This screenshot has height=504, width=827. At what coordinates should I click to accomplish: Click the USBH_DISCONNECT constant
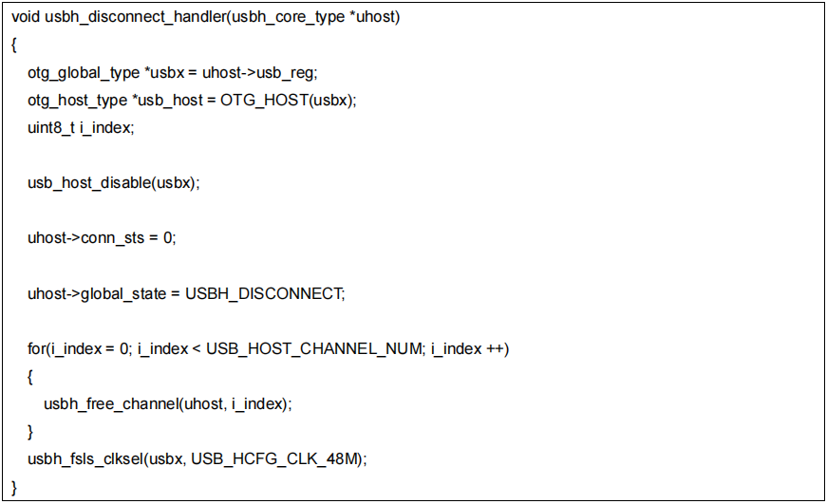click(x=265, y=293)
